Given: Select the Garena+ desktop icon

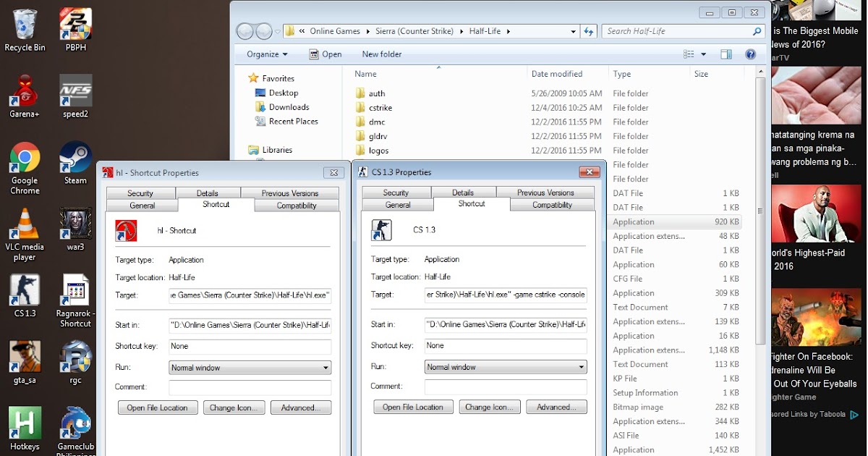Looking at the screenshot, I should 25,96.
